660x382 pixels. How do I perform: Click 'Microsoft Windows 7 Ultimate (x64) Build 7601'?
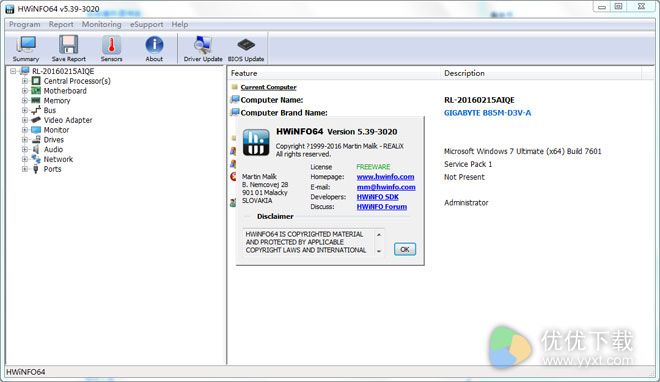click(x=522, y=151)
